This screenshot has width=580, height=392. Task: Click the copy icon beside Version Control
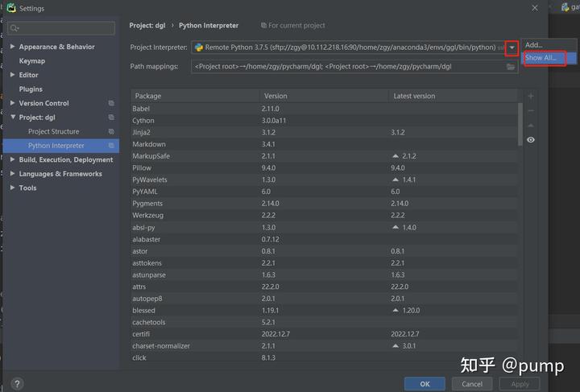point(111,103)
